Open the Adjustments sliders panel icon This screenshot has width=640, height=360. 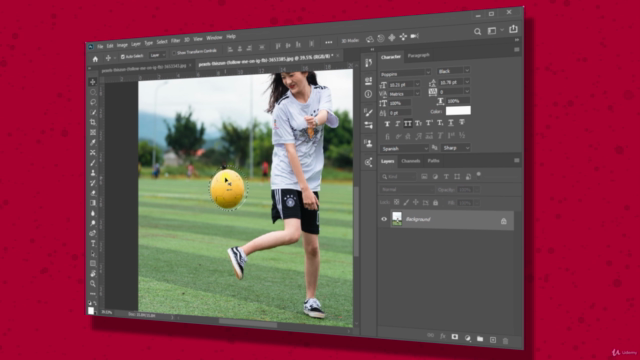point(368,125)
